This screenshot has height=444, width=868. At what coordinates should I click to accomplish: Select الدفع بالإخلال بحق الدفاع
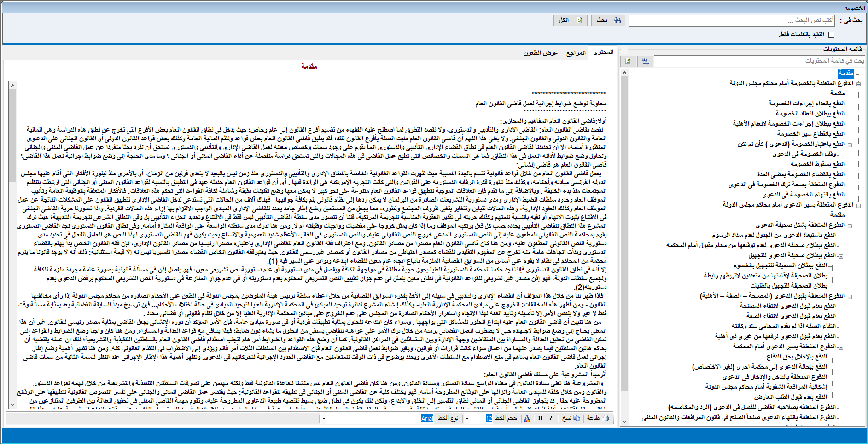(797, 356)
